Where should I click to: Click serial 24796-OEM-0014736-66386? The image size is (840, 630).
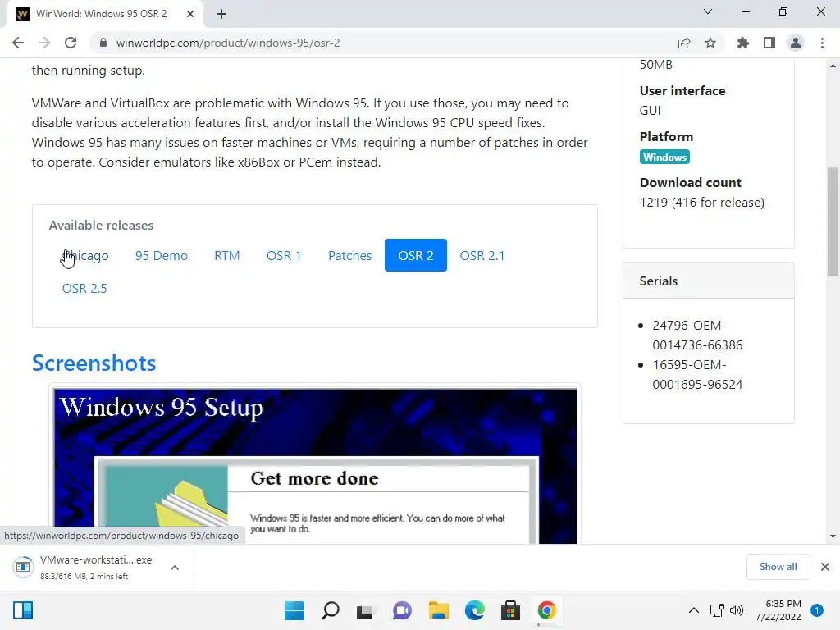pos(697,335)
